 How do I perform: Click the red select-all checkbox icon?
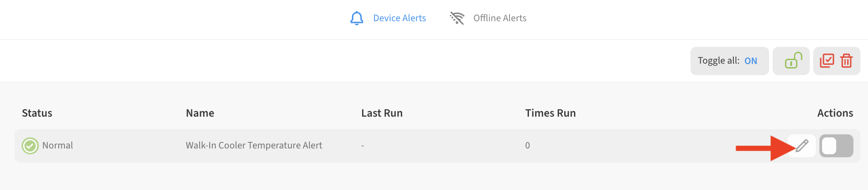point(826,61)
